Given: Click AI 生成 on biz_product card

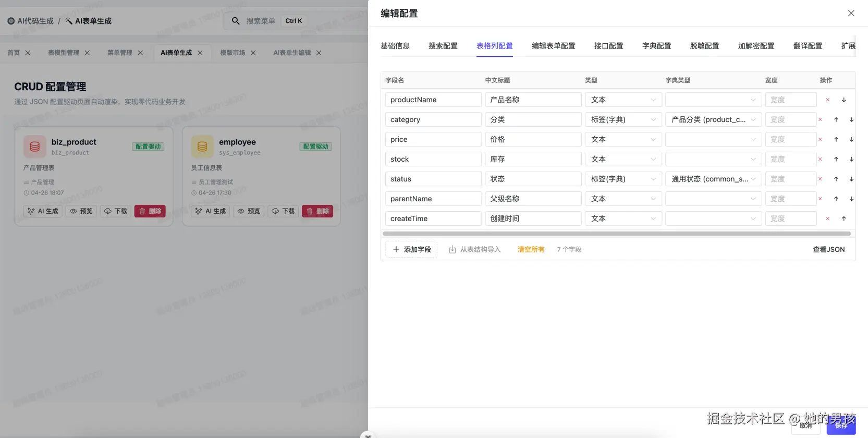Looking at the screenshot, I should [x=43, y=211].
